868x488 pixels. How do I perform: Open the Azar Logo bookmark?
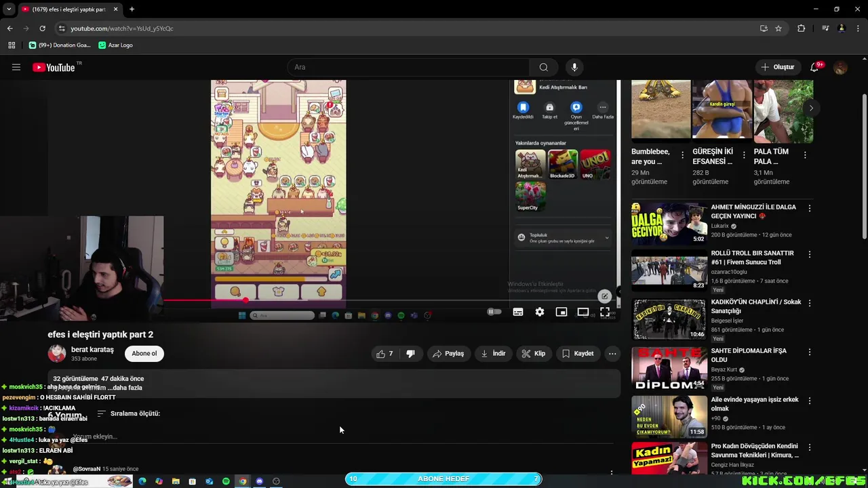point(115,45)
